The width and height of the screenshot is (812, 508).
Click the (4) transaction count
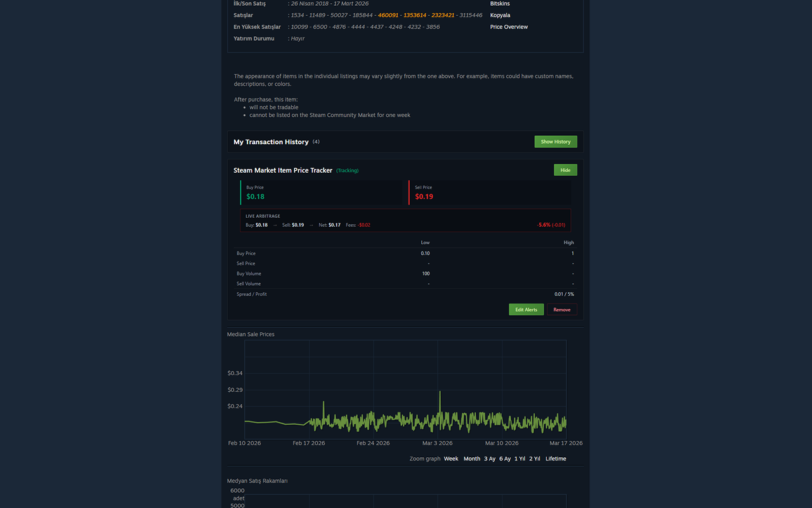click(316, 142)
